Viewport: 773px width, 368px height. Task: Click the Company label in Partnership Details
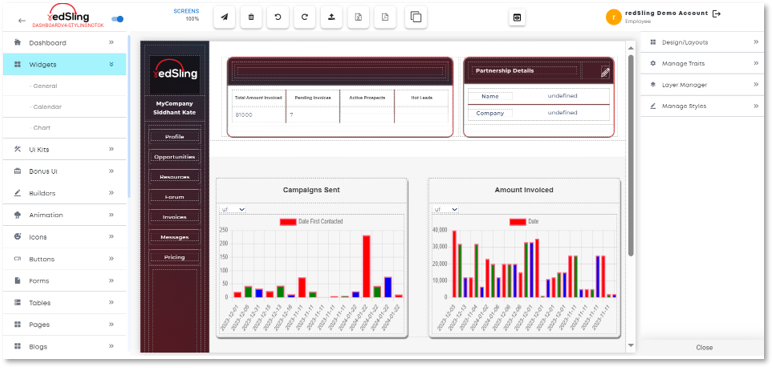pyautogui.click(x=490, y=113)
